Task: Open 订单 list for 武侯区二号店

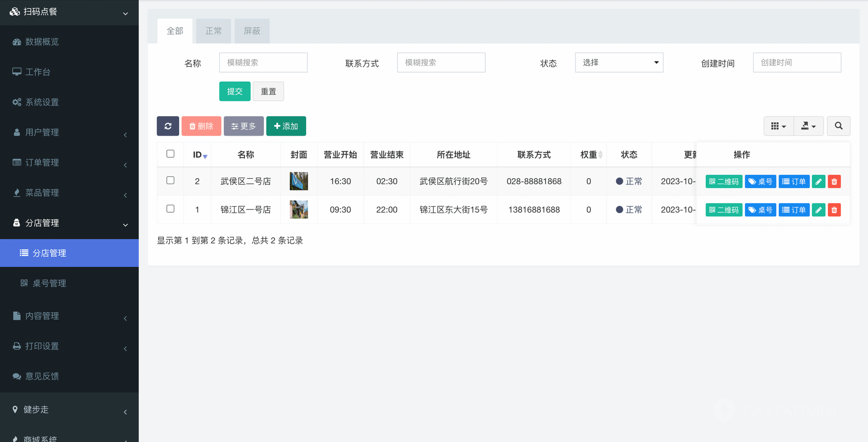Action: (794, 182)
